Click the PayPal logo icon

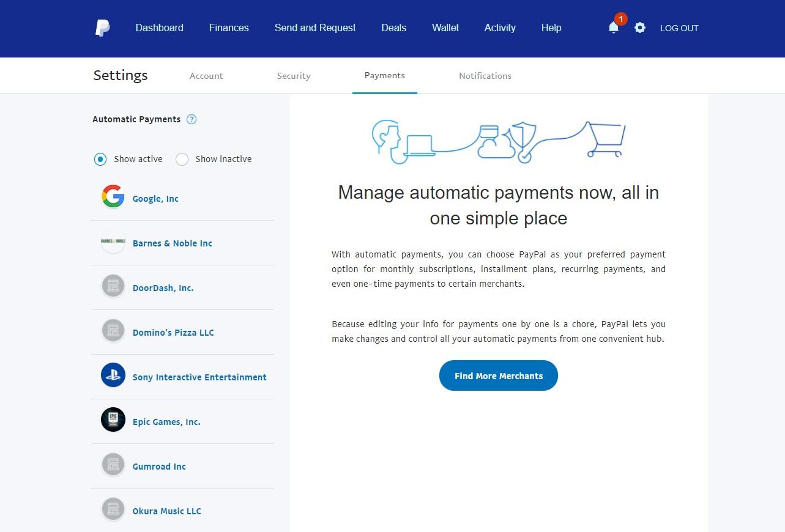point(102,28)
